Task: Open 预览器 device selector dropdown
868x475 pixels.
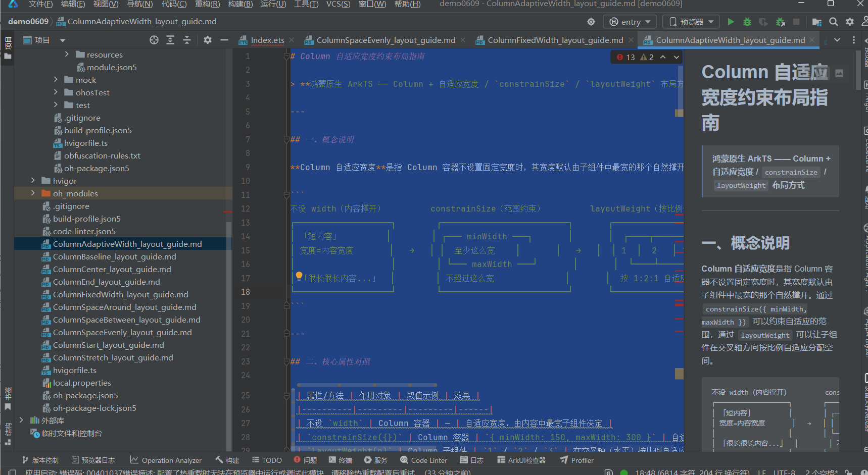Action: tap(692, 22)
